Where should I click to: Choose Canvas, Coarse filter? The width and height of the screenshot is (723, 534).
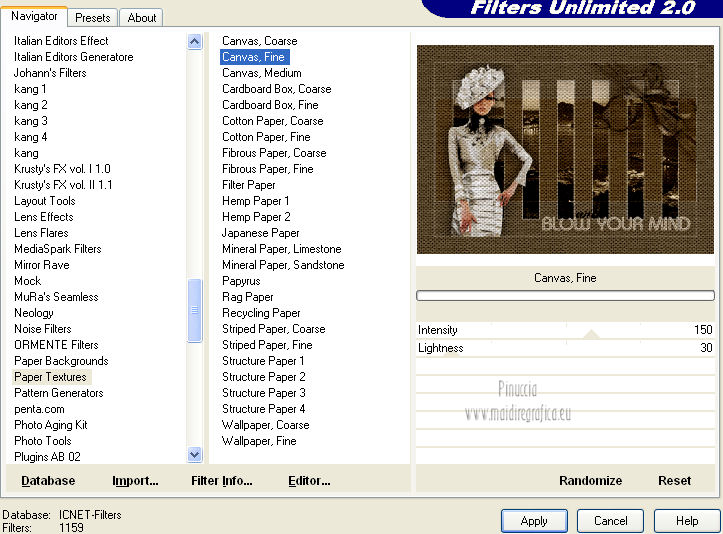pos(260,41)
